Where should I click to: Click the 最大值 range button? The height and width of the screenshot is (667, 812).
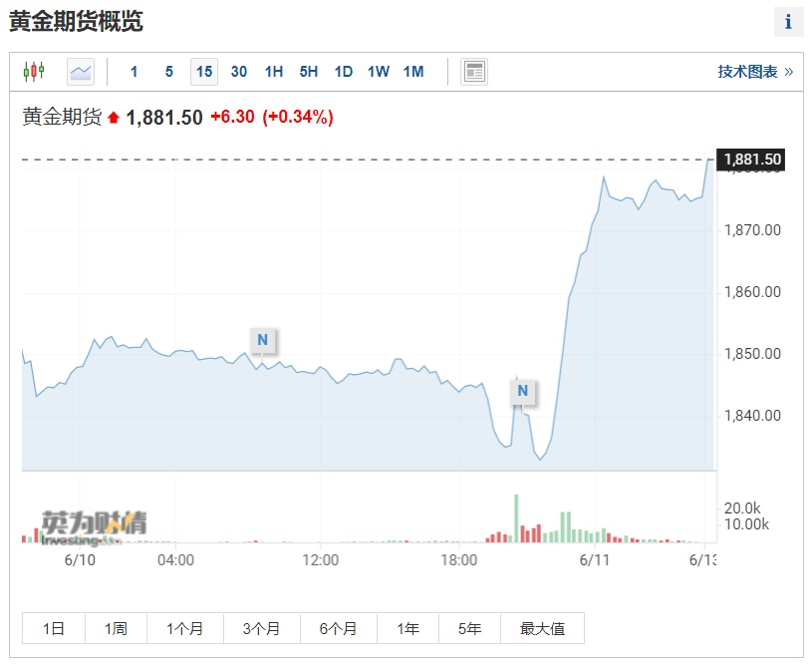click(x=542, y=628)
